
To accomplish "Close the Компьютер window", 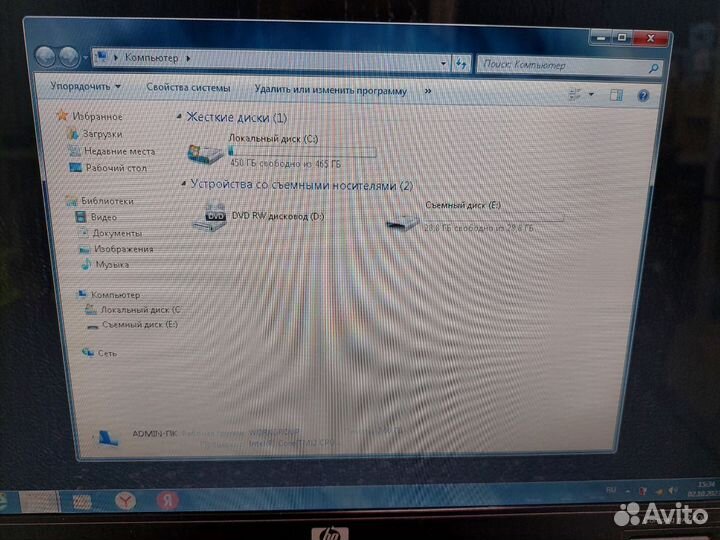I will (650, 38).
